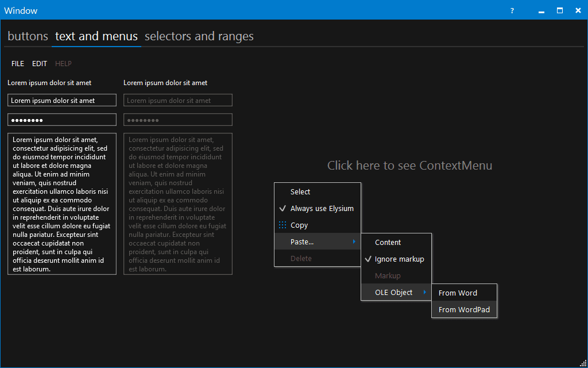Switch to the buttons tab
Viewport: 588px width, 368px height.
[x=28, y=36]
